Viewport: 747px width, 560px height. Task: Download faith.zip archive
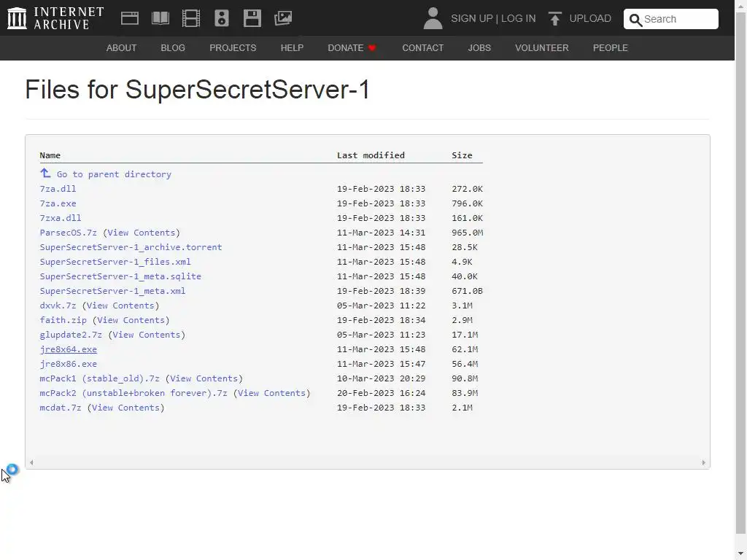63,321
